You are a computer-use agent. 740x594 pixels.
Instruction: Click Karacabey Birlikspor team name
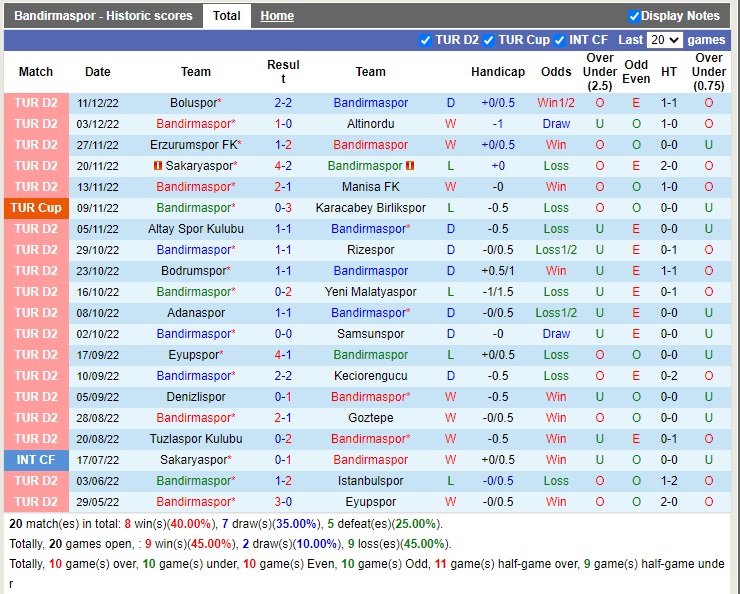click(370, 208)
